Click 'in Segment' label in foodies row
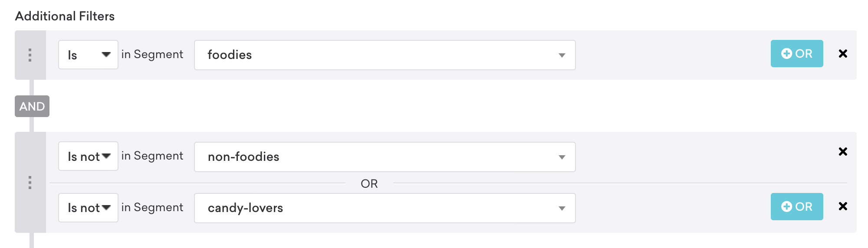Image resolution: width=868 pixels, height=248 pixels. tap(152, 54)
